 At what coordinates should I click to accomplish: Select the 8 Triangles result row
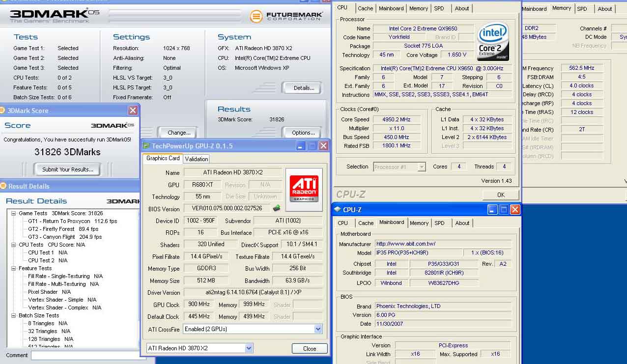point(48,323)
